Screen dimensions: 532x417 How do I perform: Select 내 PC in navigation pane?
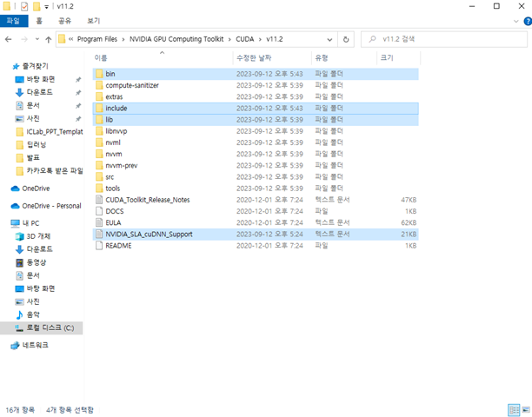pos(30,223)
